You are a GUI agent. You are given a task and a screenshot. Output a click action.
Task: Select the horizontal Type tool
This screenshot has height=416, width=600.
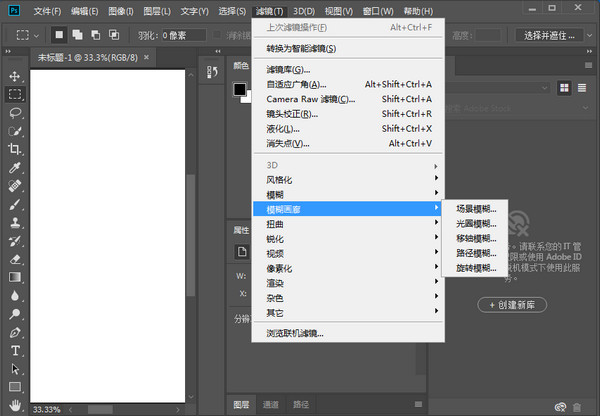pos(15,351)
